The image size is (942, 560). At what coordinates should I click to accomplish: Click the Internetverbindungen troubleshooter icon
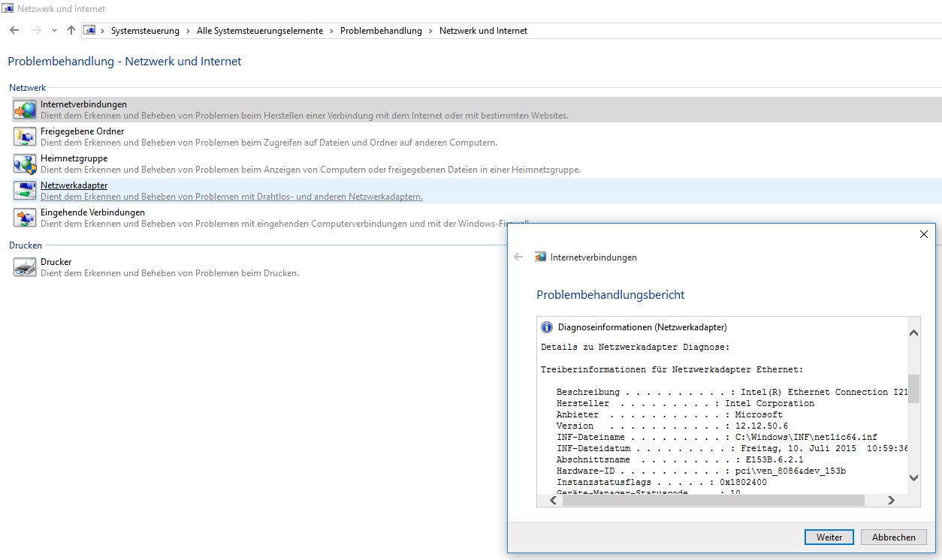(25, 110)
